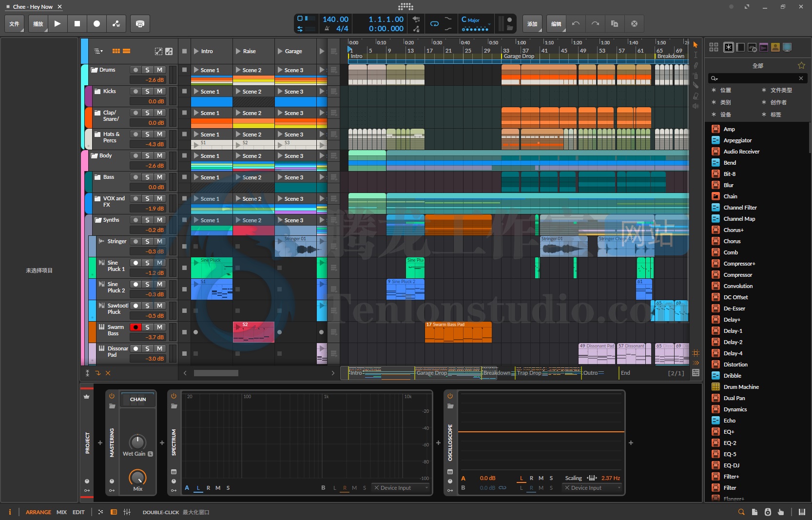Click the undo arrow icon
812x520 pixels.
[576, 24]
